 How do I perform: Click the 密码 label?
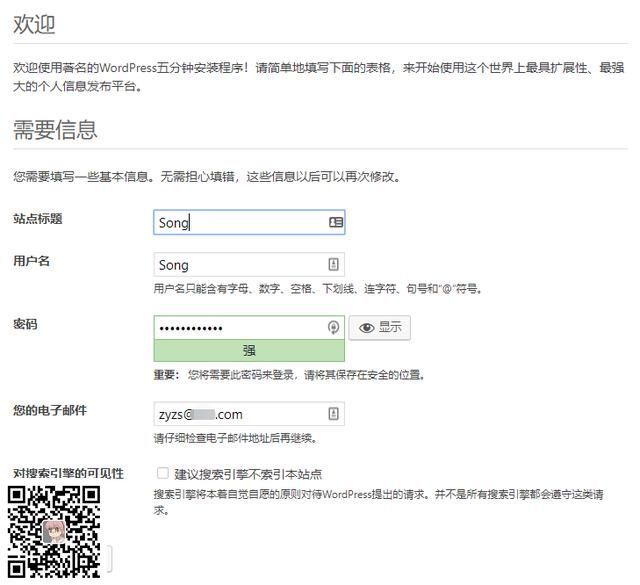pyautogui.click(x=25, y=324)
